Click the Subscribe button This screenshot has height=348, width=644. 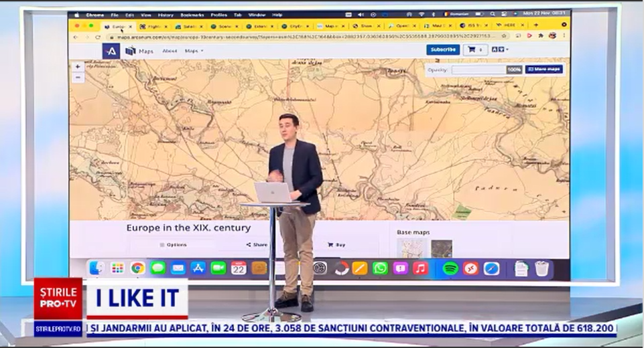click(x=443, y=50)
